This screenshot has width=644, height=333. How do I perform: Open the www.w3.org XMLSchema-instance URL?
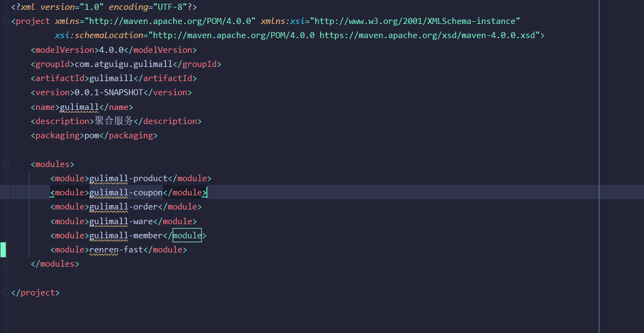415,21
